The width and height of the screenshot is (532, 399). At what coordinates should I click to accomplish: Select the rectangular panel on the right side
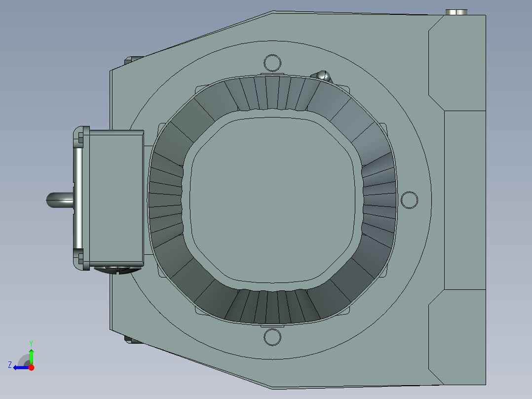coord(465,200)
